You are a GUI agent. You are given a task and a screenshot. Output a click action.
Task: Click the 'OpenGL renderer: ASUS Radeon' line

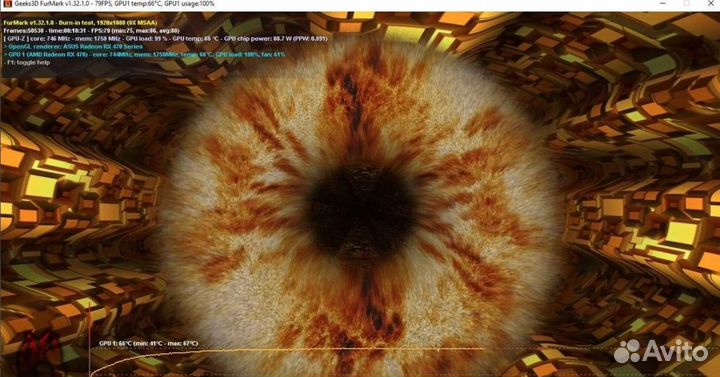tap(73, 46)
